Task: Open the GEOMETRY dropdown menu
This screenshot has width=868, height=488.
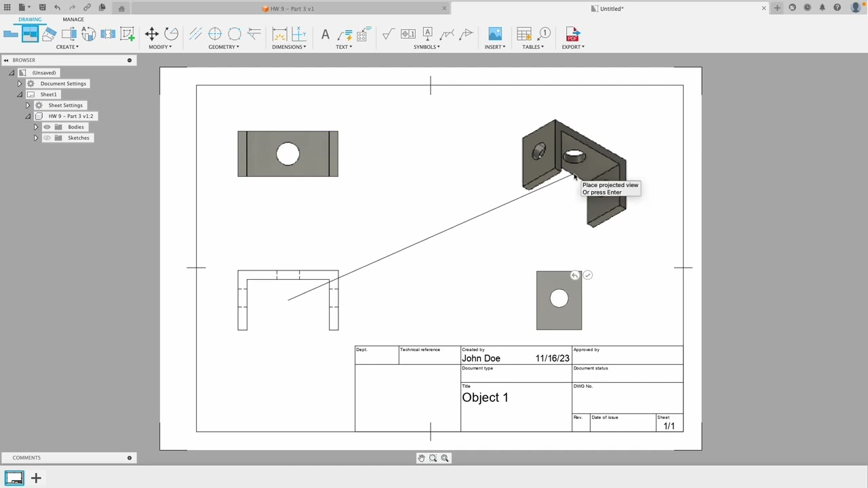Action: (x=224, y=47)
